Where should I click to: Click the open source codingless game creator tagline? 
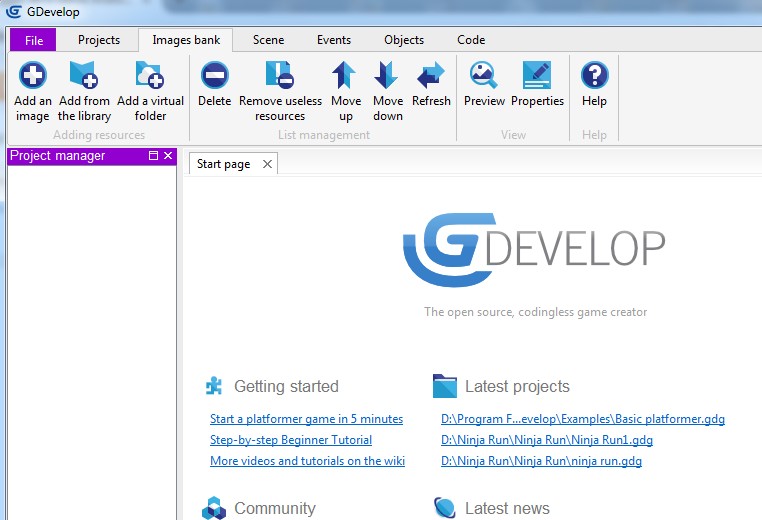pos(535,312)
